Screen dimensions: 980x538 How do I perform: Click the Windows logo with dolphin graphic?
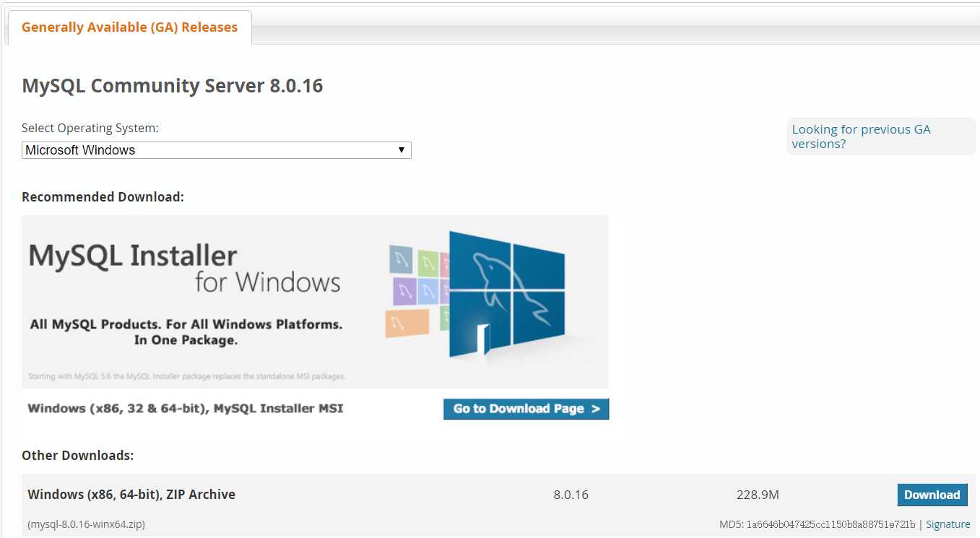tap(506, 294)
